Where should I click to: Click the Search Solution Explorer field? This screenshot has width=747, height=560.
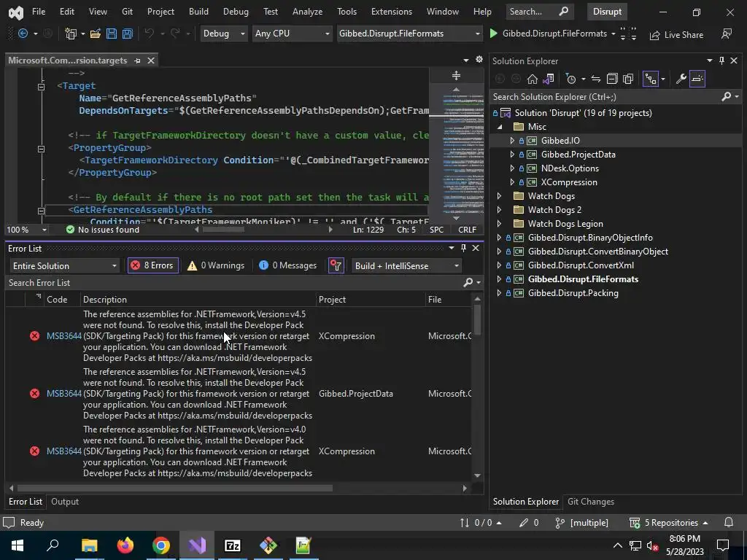coord(606,97)
